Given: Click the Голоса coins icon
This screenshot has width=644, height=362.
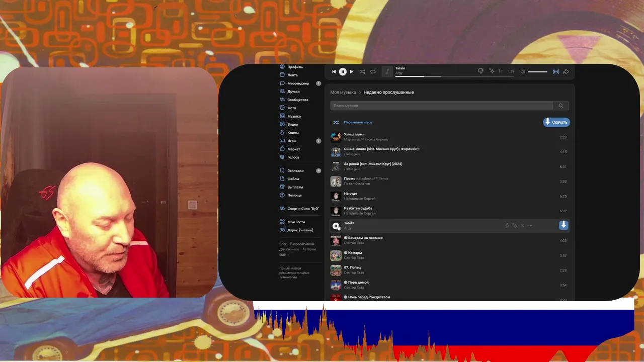Looking at the screenshot, I should click(282, 157).
